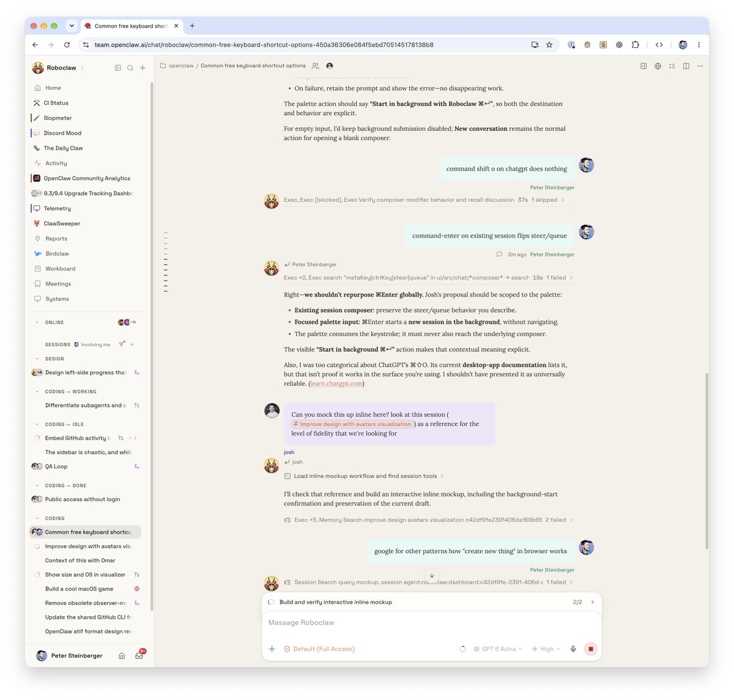Toggle the 'Involving me' sessions filter
Image resolution: width=734 pixels, height=700 pixels.
pyautogui.click(x=92, y=344)
